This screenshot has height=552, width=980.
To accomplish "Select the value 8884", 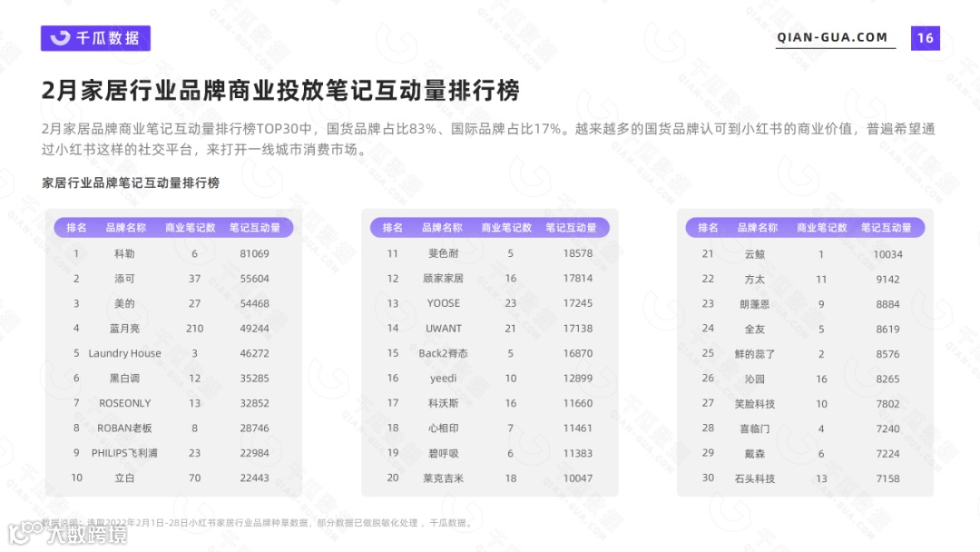I will 887,304.
